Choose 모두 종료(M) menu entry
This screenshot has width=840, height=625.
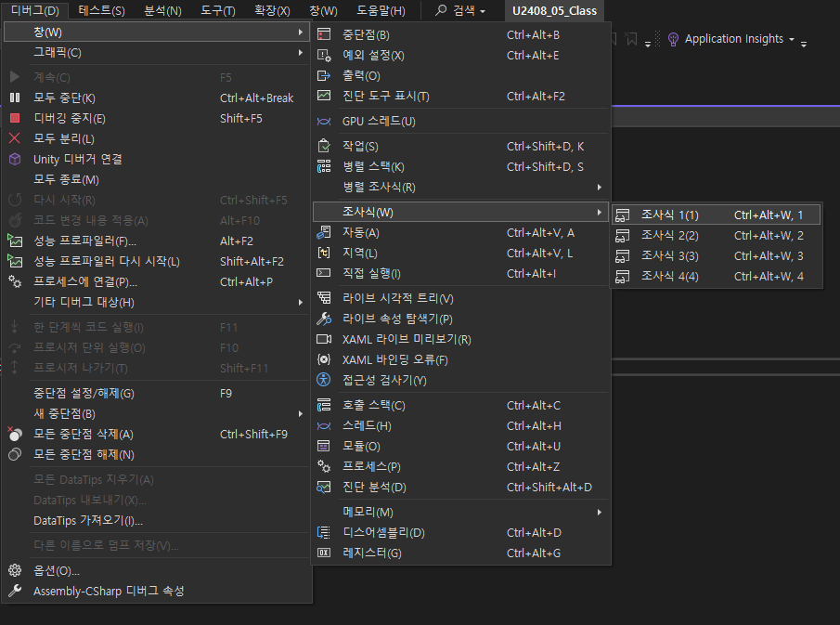click(x=157, y=179)
